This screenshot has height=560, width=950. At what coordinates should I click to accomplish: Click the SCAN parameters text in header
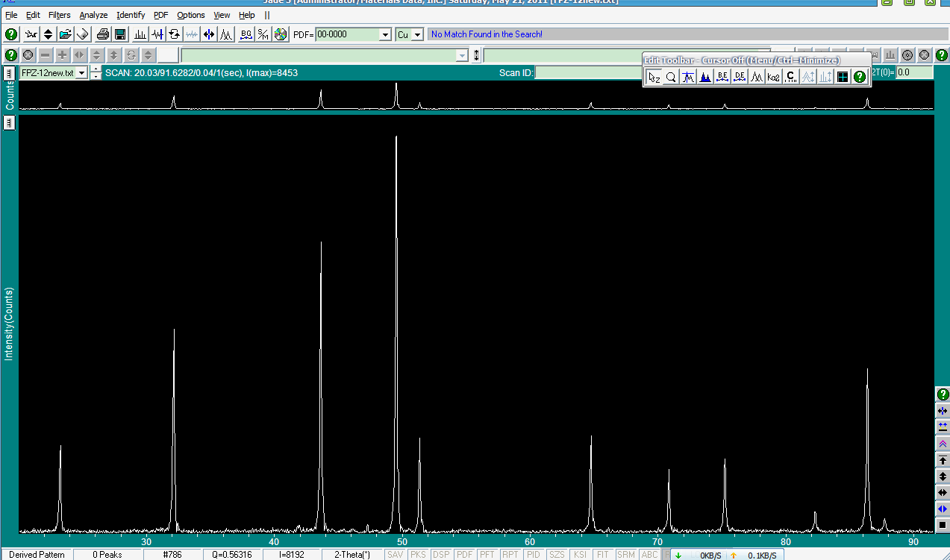pos(201,73)
